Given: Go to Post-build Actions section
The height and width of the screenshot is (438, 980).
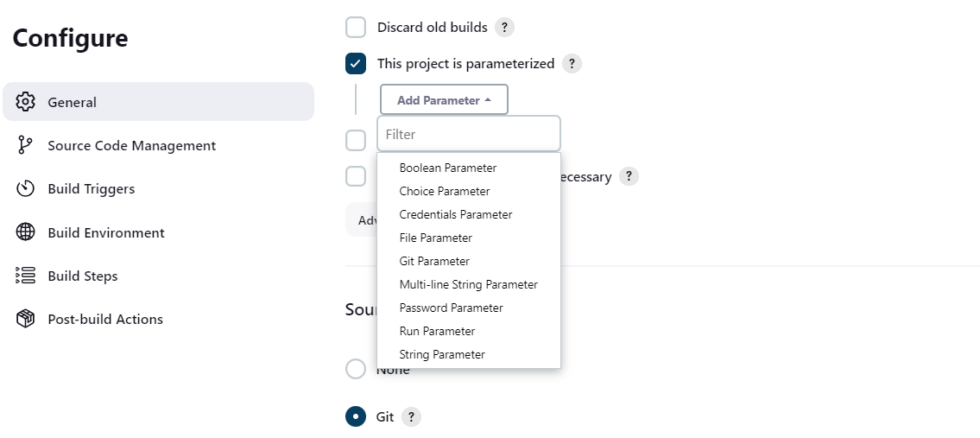Looking at the screenshot, I should [x=105, y=319].
